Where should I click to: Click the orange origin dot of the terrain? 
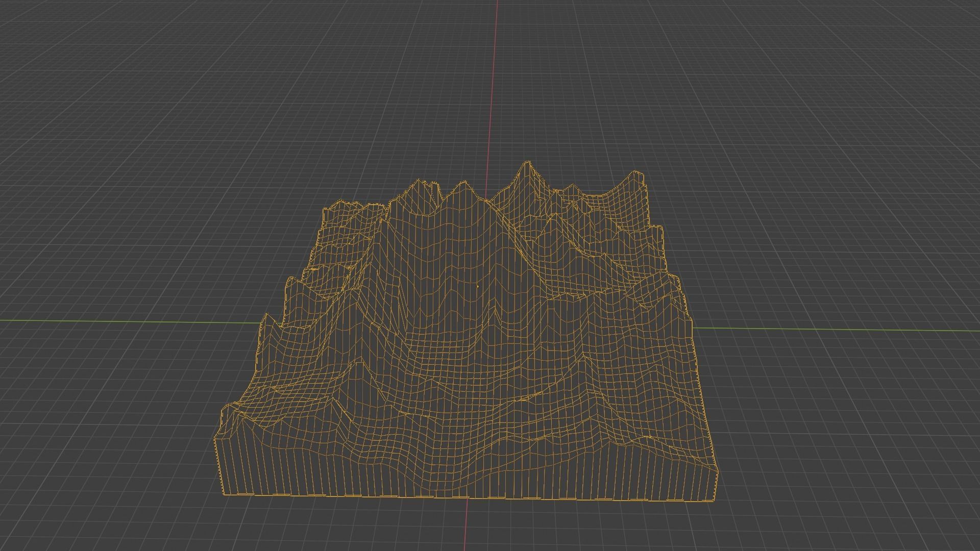tap(477, 286)
